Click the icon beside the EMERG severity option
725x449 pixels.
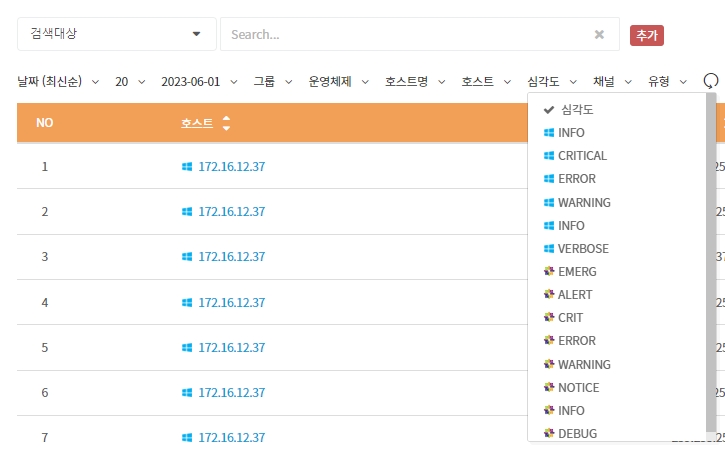[549, 271]
